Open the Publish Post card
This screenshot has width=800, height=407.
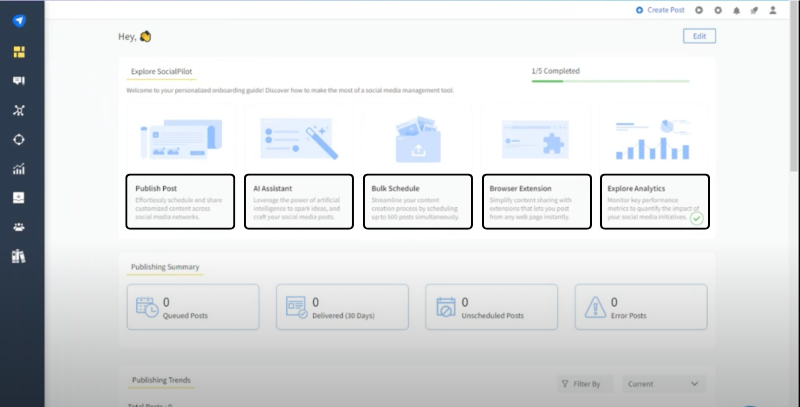pyautogui.click(x=180, y=202)
